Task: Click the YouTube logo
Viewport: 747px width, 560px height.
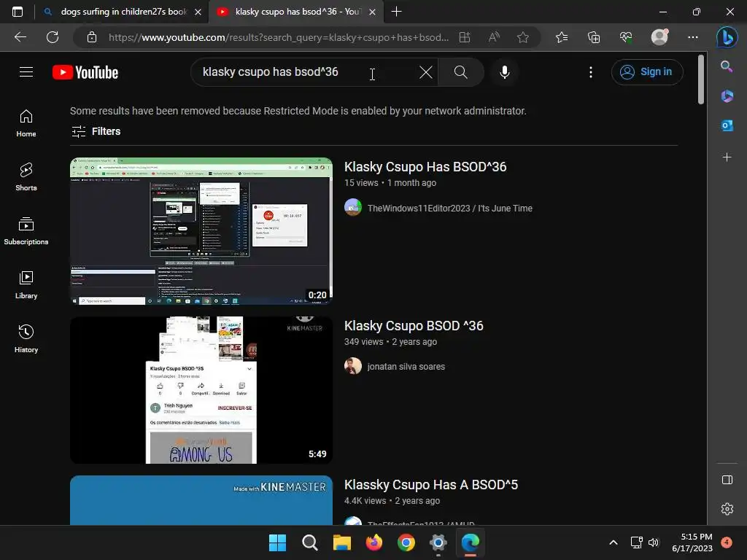Action: click(85, 72)
